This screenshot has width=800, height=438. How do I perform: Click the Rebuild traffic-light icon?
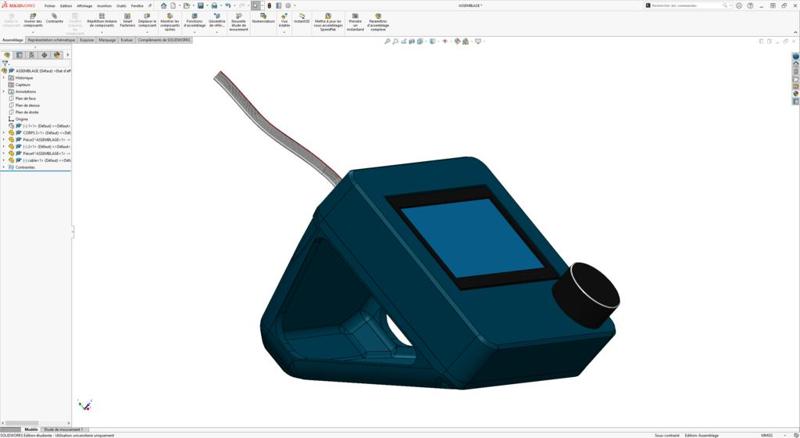tap(269, 6)
